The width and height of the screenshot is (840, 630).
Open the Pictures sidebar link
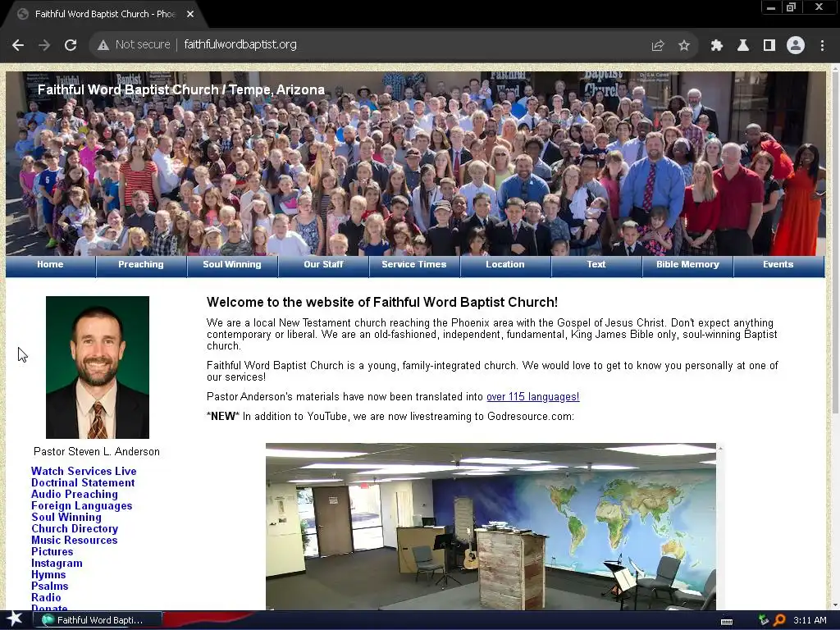point(52,552)
